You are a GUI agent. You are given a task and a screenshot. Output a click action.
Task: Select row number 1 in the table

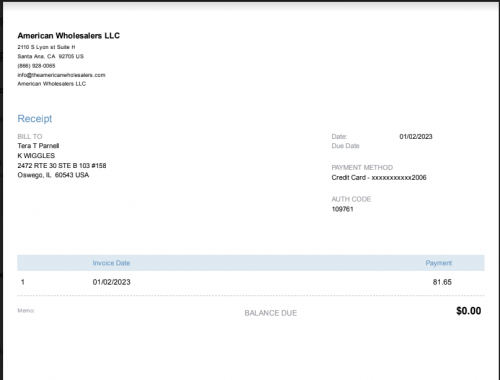coord(23,282)
